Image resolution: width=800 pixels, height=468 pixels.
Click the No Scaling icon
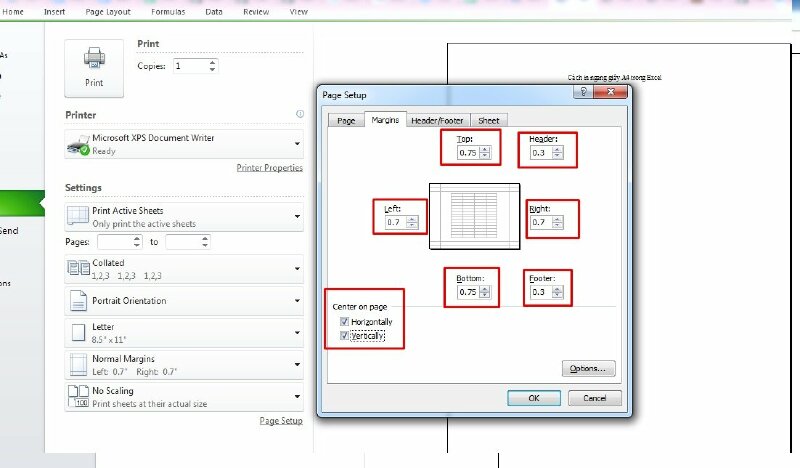click(78, 396)
